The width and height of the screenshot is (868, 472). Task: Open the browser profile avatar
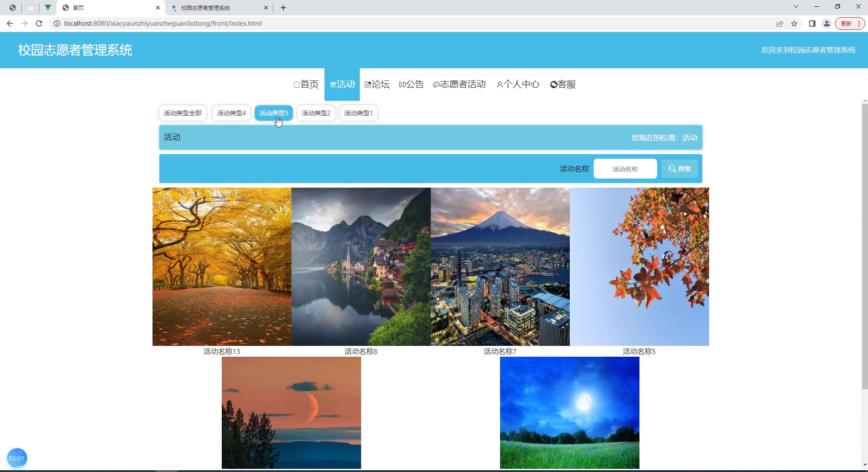coord(827,24)
